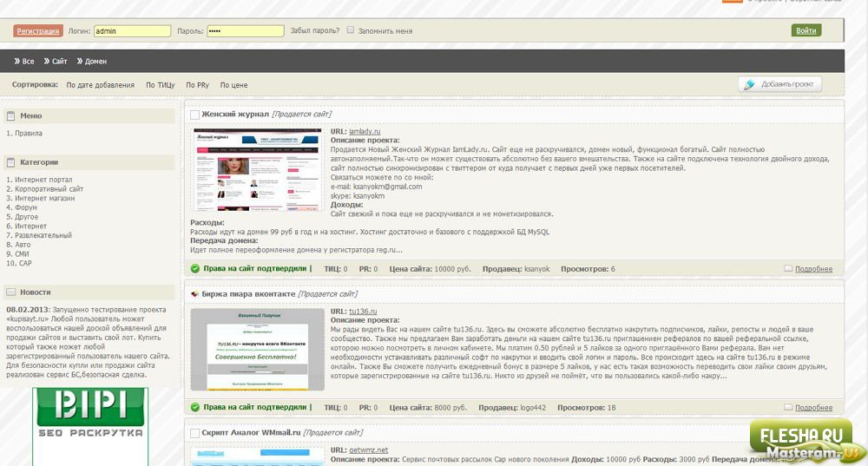The width and height of the screenshot is (868, 466).
Task: Open the Интернет портал category
Action: (43, 180)
